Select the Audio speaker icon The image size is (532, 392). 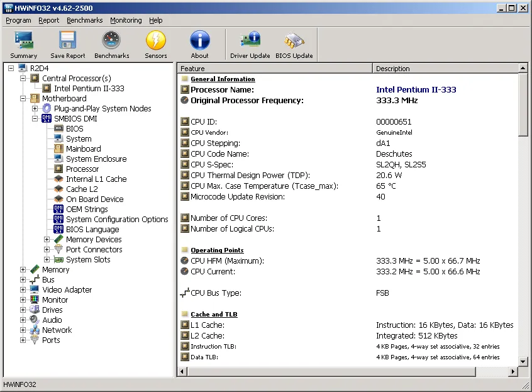[x=35, y=320]
